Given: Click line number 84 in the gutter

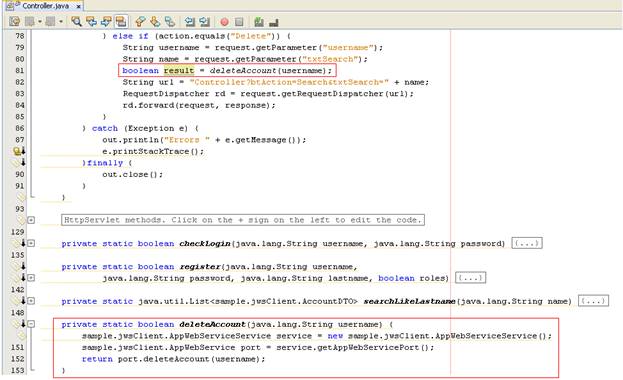Looking at the screenshot, I should tap(19, 105).
